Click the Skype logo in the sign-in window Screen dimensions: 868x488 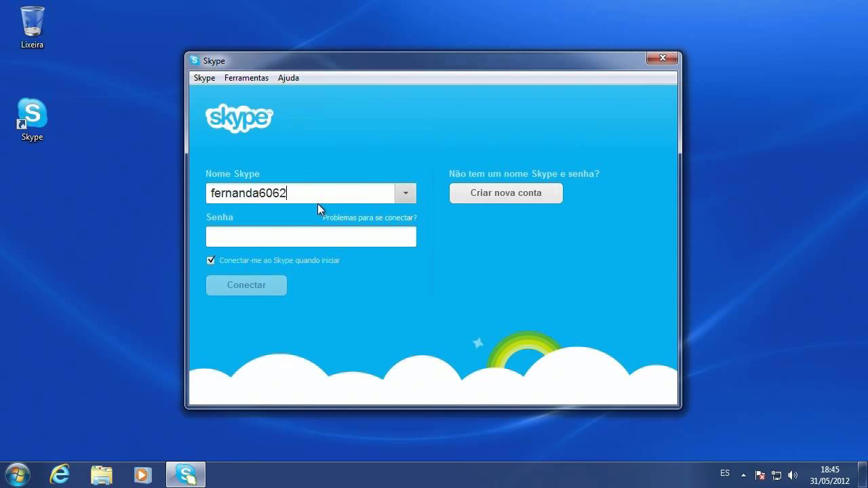coord(239,119)
